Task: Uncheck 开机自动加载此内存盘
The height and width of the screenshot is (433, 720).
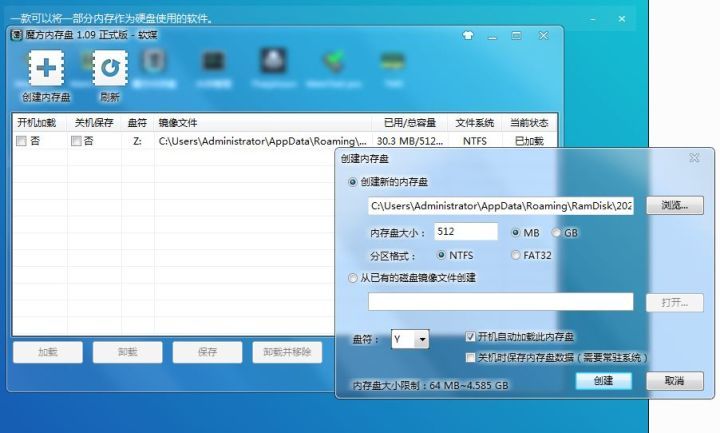Action: (470, 337)
